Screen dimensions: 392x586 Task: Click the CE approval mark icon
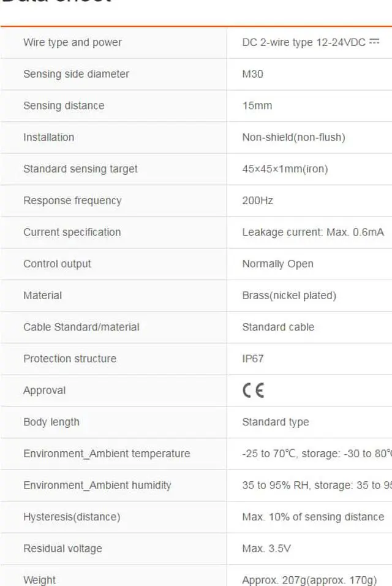pos(253,390)
